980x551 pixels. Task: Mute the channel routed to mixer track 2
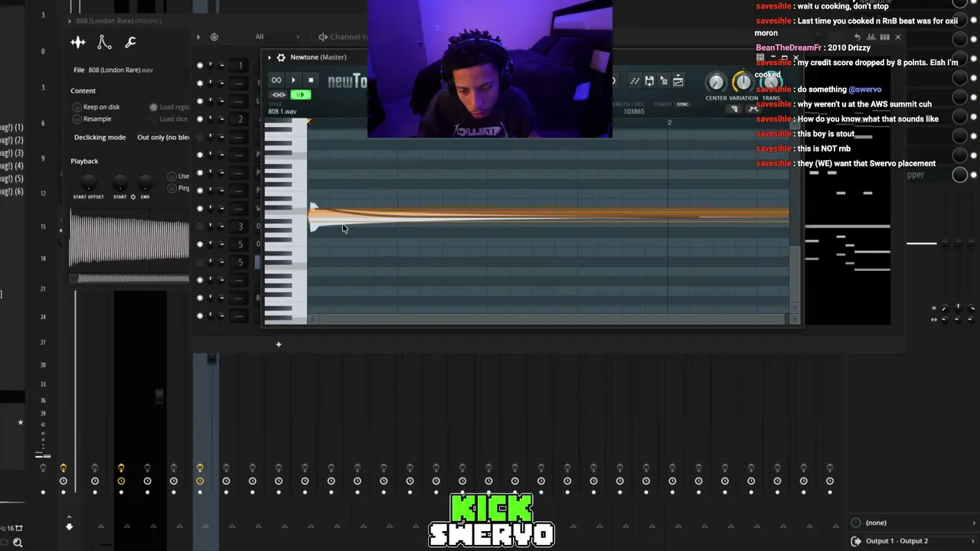[x=200, y=119]
